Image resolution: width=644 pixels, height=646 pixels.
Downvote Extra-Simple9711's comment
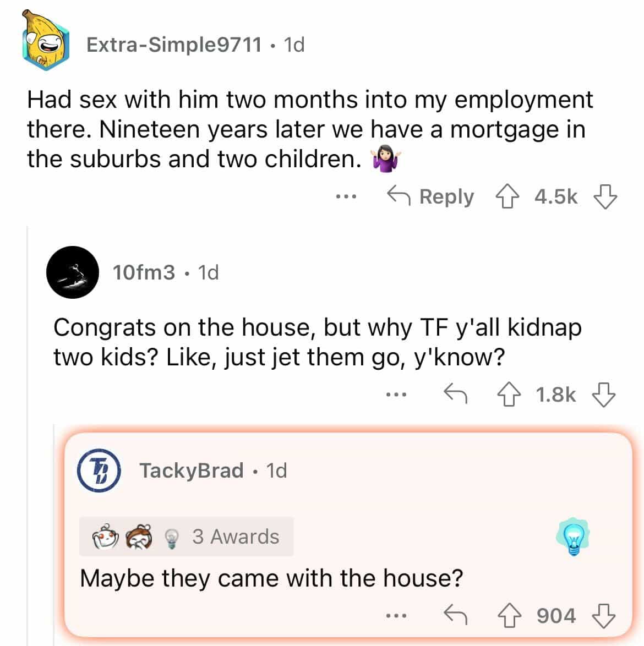point(605,196)
